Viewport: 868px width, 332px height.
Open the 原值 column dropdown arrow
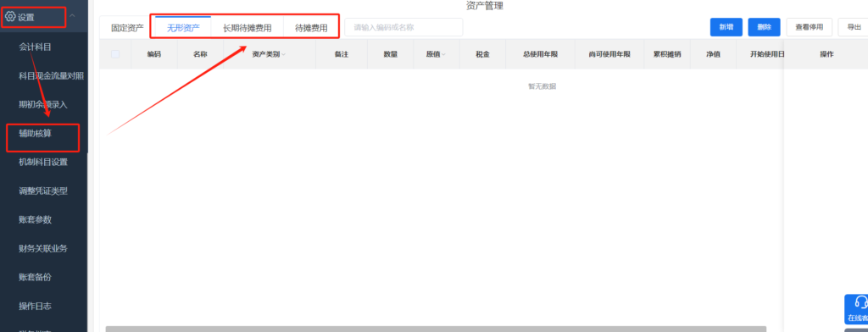(442, 55)
